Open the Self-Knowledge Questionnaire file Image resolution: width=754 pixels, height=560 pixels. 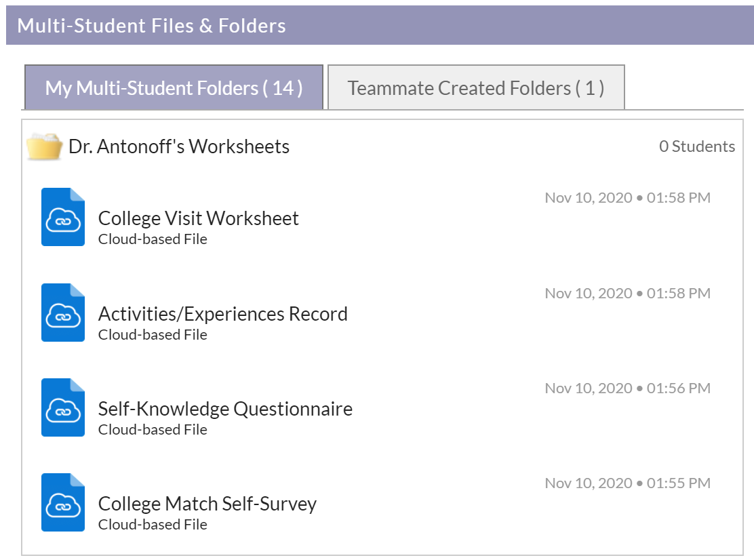coord(225,409)
